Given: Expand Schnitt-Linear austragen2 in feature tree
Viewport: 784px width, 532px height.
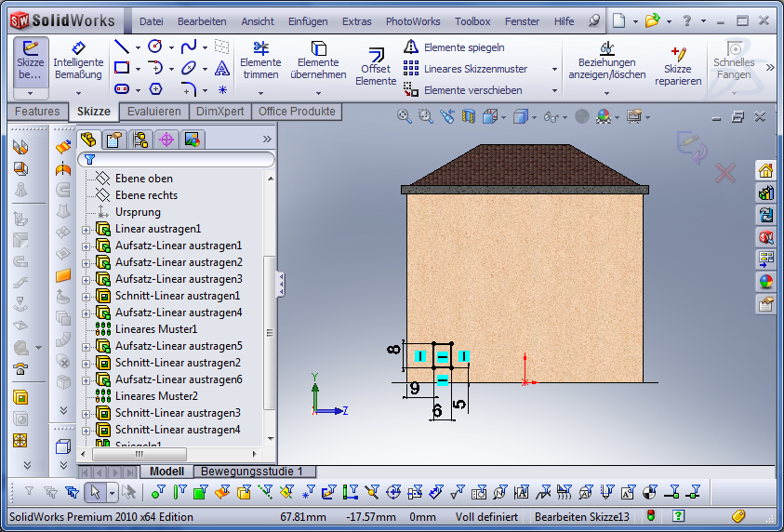Looking at the screenshot, I should [x=86, y=364].
